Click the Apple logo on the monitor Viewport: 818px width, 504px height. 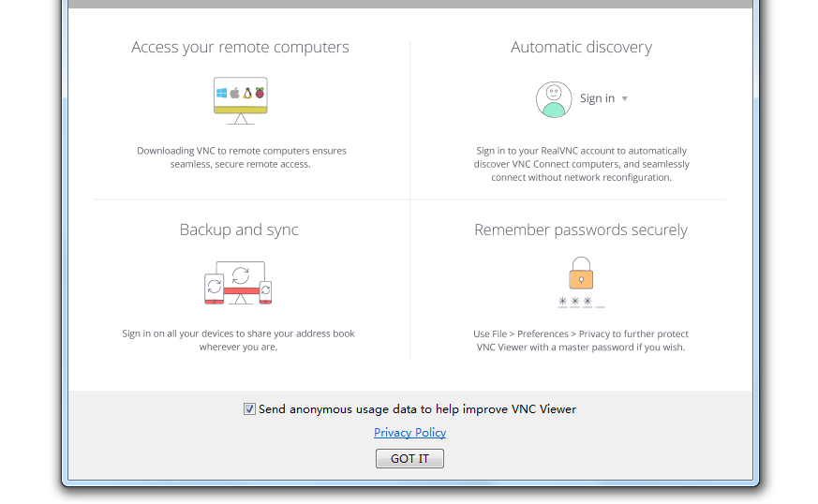pos(235,94)
